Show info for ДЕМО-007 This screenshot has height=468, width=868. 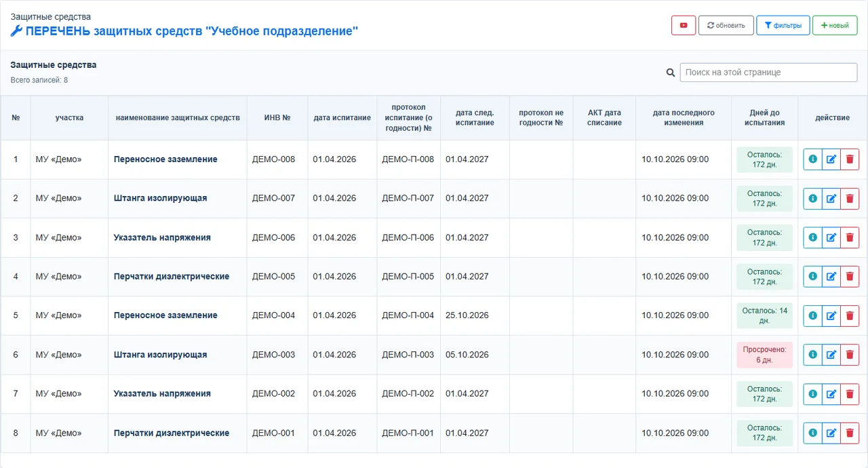point(812,199)
